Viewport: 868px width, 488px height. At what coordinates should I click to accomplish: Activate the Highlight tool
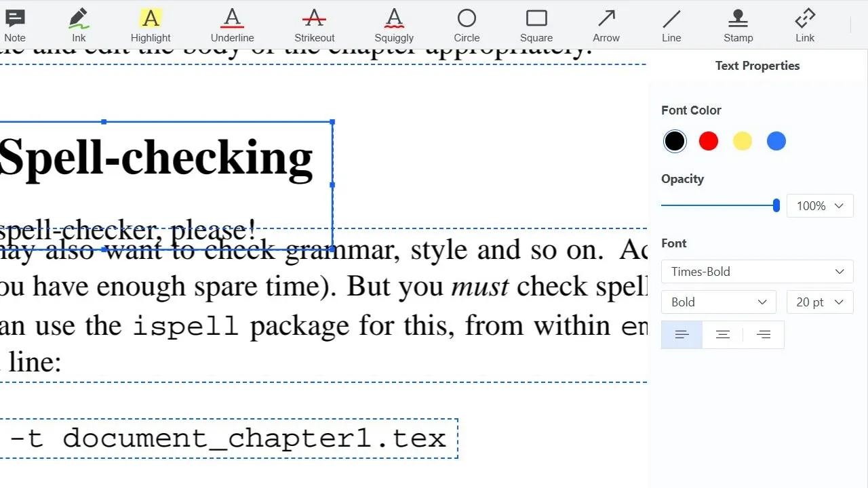(x=151, y=26)
